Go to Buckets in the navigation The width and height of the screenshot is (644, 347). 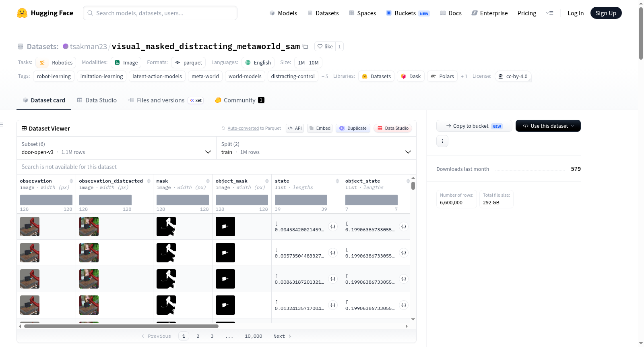408,13
